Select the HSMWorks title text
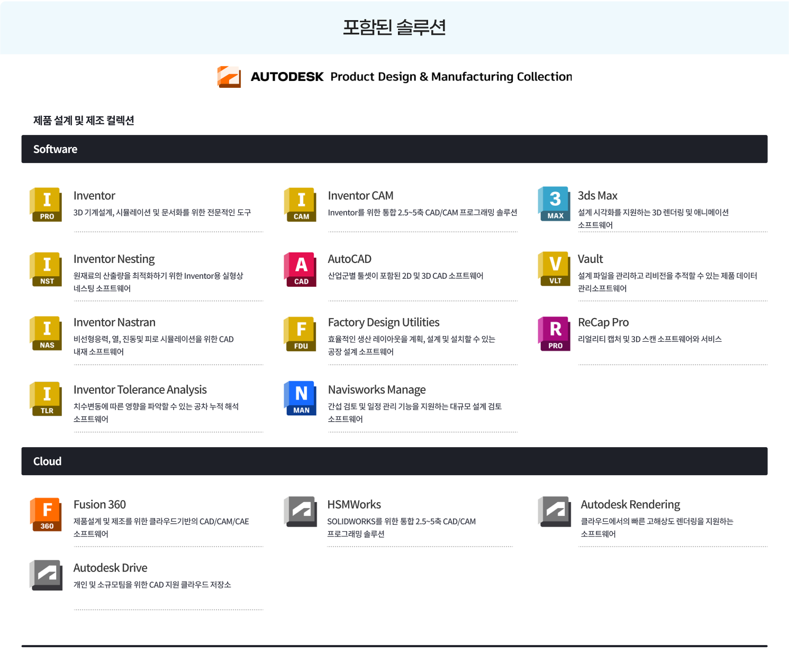 click(x=354, y=505)
